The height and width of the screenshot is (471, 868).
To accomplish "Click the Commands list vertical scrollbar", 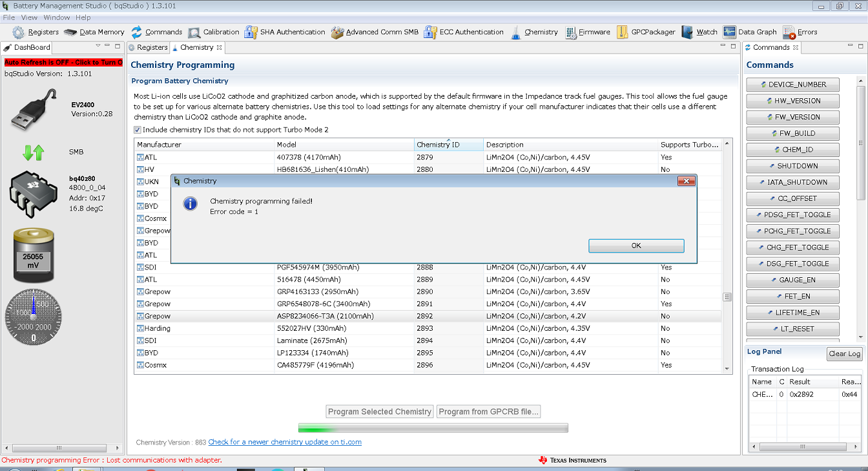I will [x=860, y=208].
